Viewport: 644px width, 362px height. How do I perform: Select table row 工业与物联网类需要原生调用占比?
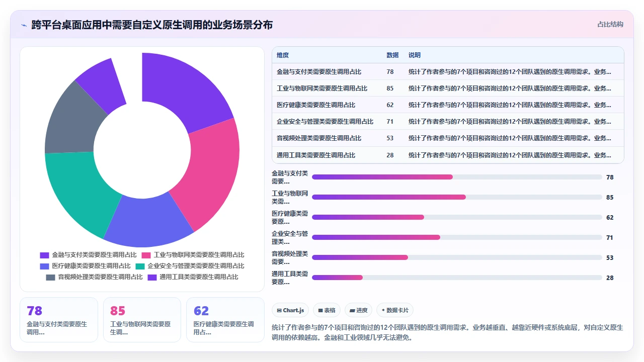tap(448, 88)
